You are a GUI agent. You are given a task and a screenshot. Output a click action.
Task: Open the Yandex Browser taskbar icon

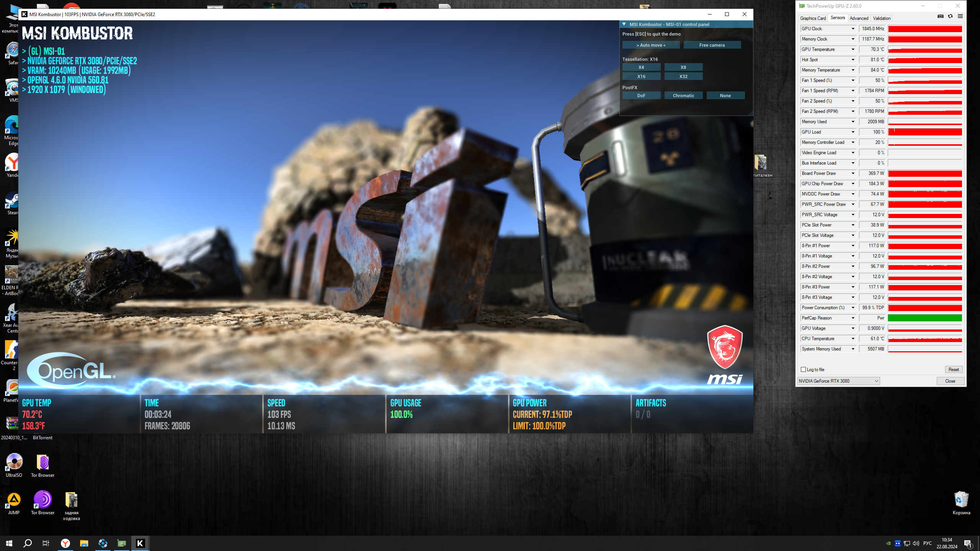pyautogui.click(x=65, y=543)
